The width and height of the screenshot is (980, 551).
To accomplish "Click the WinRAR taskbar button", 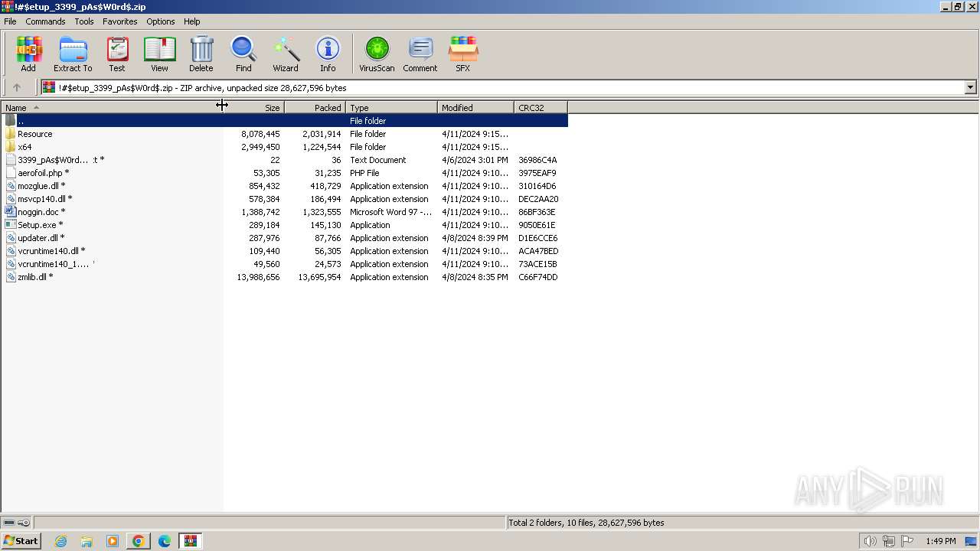I will coord(191,541).
